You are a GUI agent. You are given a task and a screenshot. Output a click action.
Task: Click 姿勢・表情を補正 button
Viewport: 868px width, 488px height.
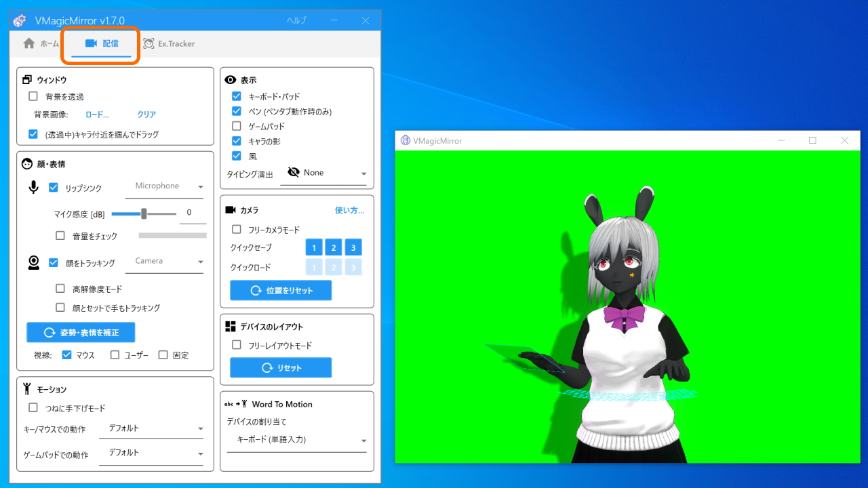point(81,332)
